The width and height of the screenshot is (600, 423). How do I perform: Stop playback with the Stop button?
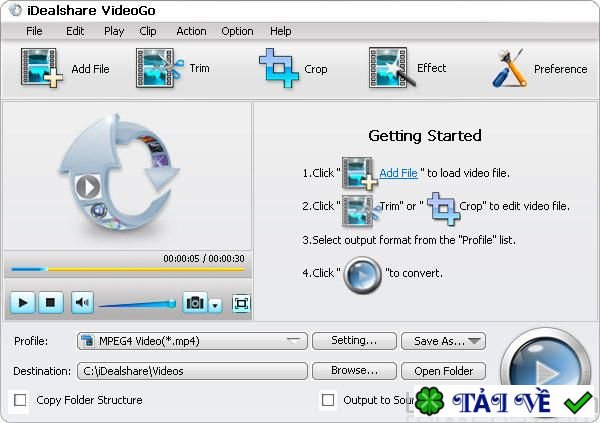point(50,303)
